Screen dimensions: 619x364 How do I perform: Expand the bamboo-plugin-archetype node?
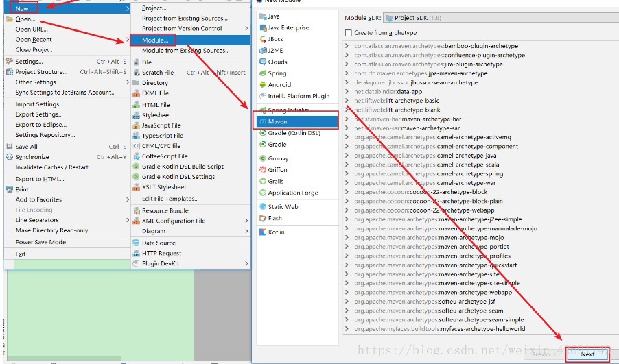click(x=347, y=46)
